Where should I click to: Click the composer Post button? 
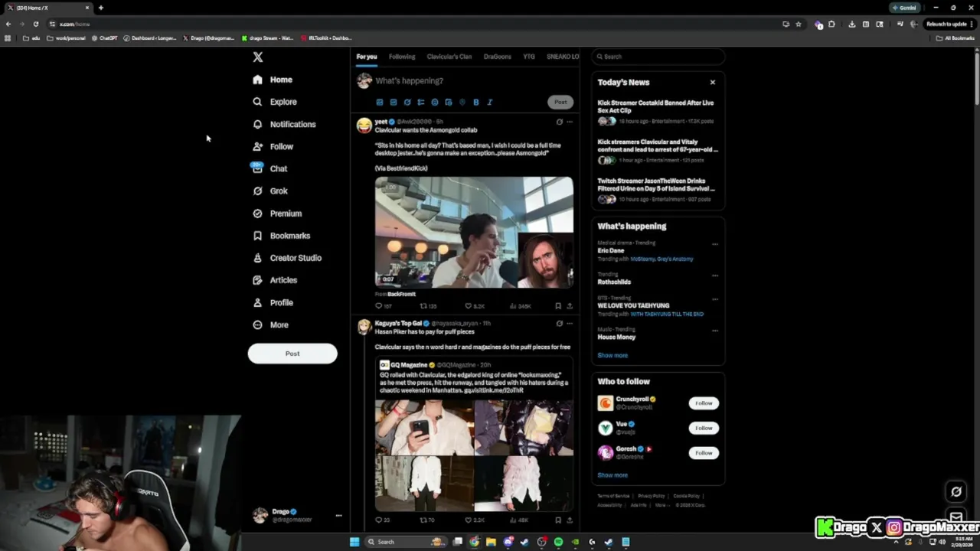[x=560, y=102]
